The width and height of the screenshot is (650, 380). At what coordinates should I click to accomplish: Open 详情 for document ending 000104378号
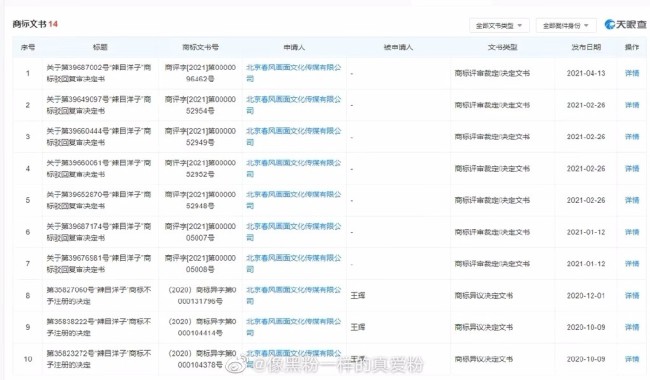[632, 359]
